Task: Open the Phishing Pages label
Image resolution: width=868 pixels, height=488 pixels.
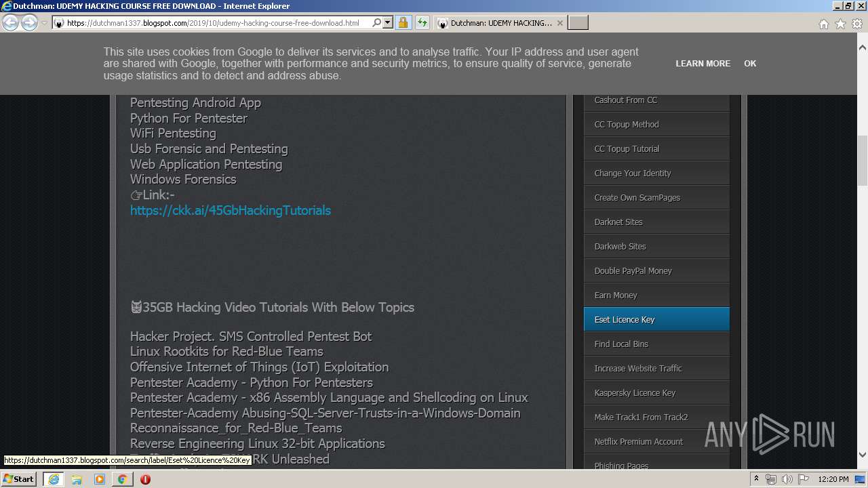Action: (656, 463)
